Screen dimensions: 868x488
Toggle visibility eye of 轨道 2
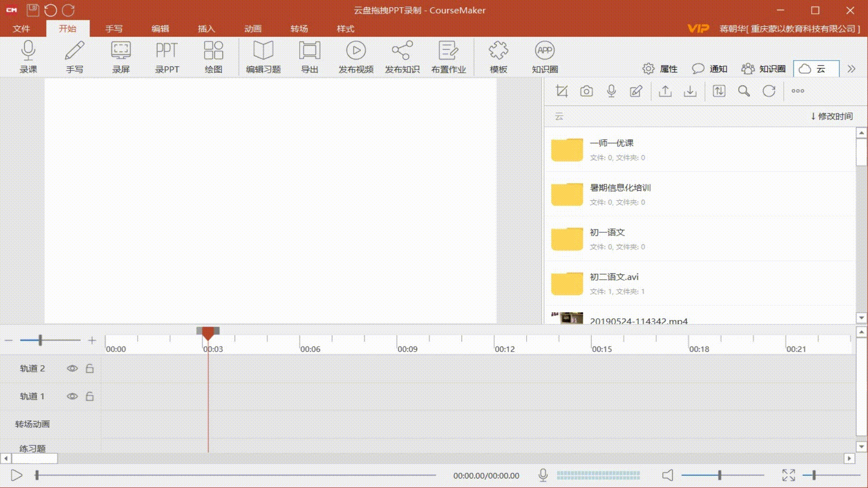(x=72, y=368)
